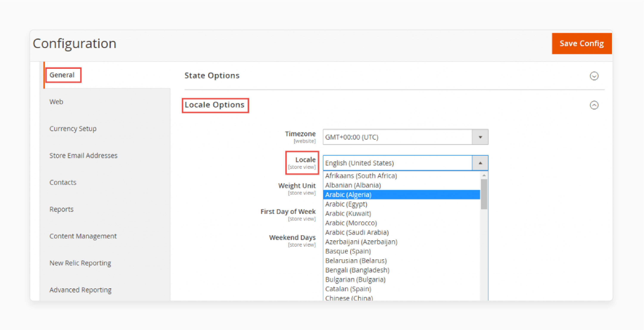The height and width of the screenshot is (330, 644).
Task: Open the Reports tab
Action: click(x=61, y=209)
